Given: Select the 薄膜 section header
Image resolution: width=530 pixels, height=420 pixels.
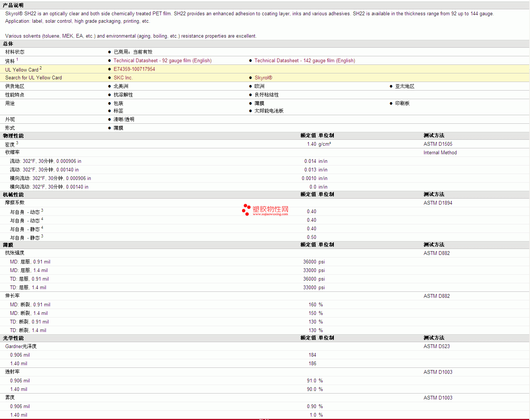Looking at the screenshot, I should coord(8,245).
